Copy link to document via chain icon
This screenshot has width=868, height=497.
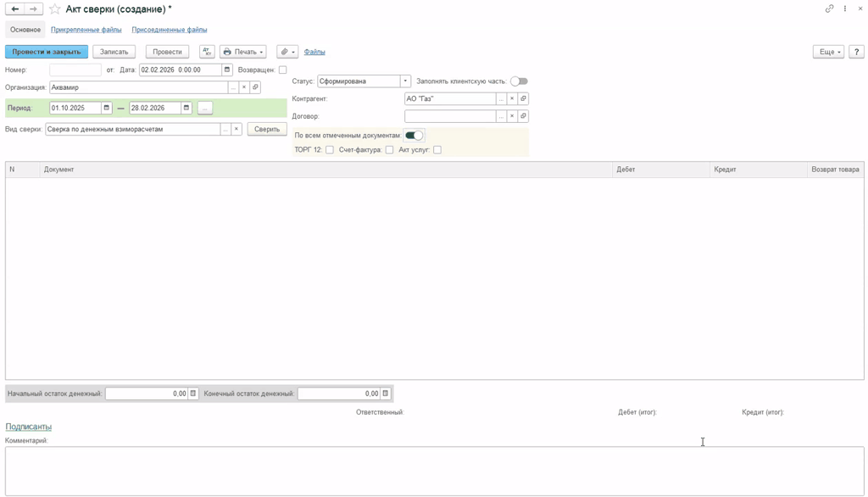click(x=829, y=8)
